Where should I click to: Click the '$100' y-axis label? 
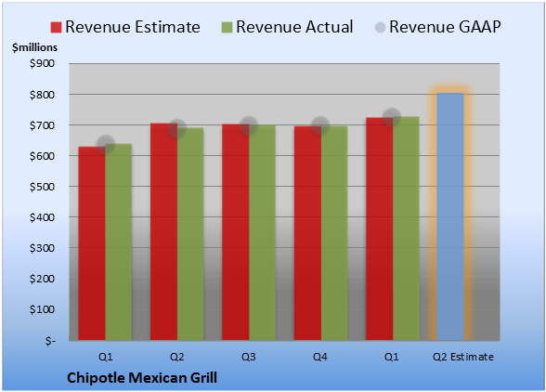[42, 309]
